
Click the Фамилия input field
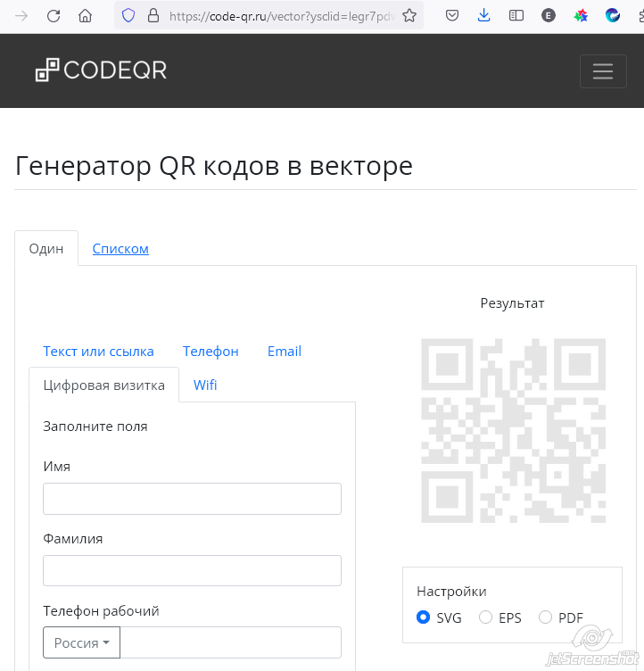click(192, 571)
